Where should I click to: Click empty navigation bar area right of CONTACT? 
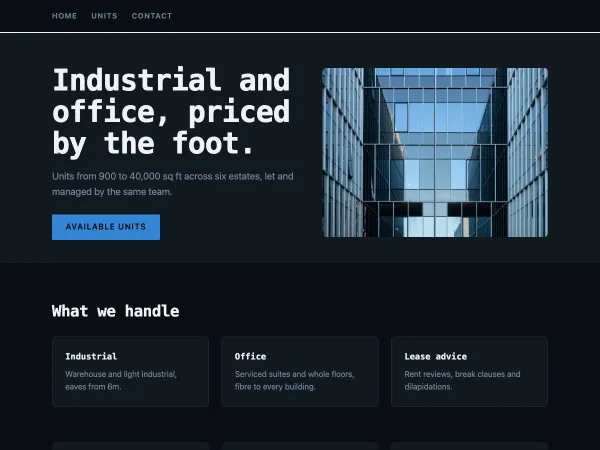tap(383, 16)
